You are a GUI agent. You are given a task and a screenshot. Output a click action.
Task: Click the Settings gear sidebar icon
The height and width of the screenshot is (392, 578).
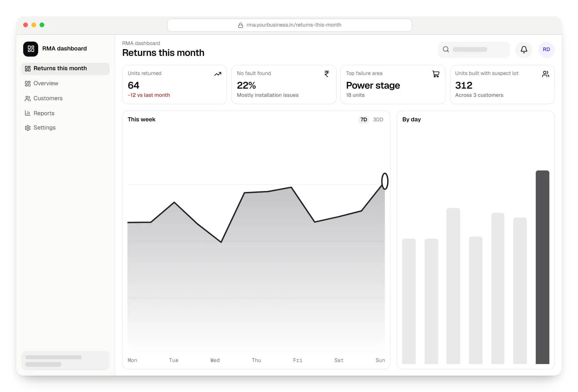pyautogui.click(x=28, y=128)
